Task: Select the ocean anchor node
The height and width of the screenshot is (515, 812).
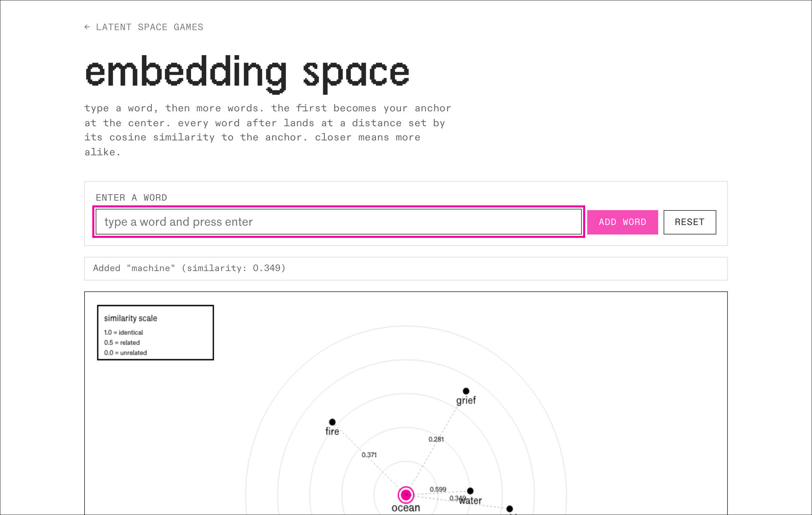Action: coord(406,495)
